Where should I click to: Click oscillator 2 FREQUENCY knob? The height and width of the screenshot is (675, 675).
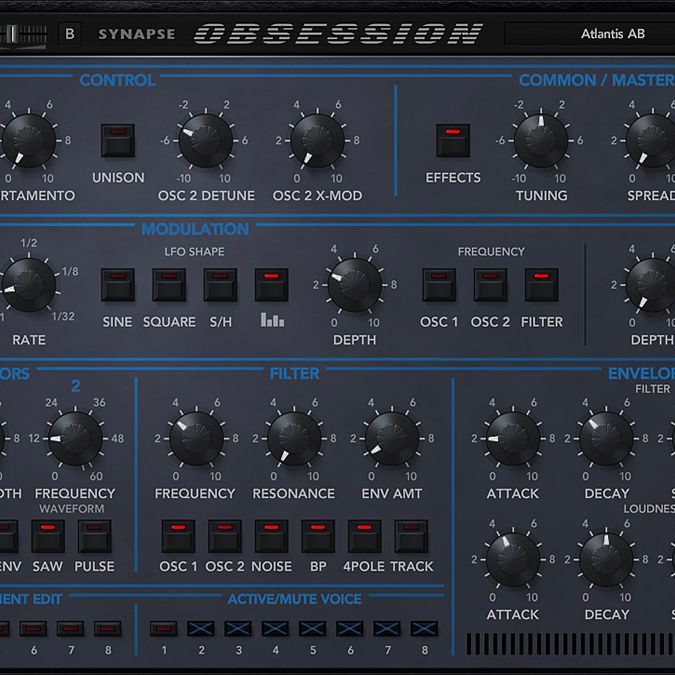point(75,439)
